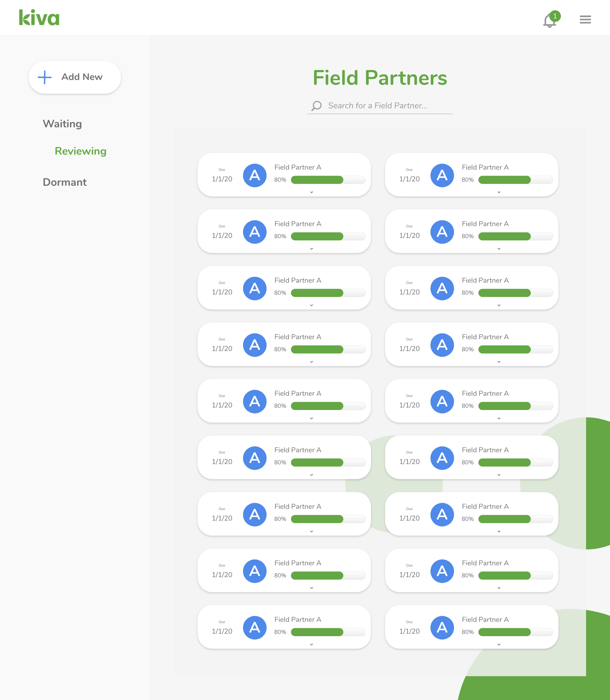Image resolution: width=610 pixels, height=700 pixels.
Task: Focus the Search for a Field Partner field
Action: tap(380, 106)
